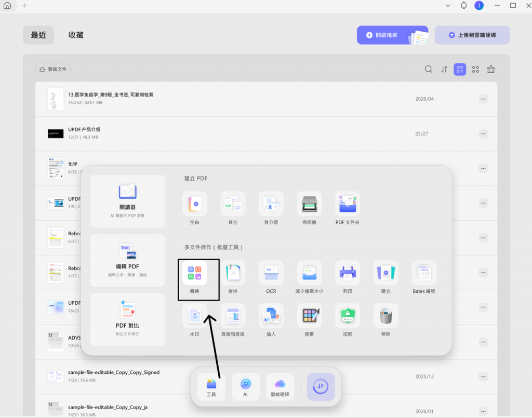Open file 13.医学免疫学_第9版_全书签_可复制检索

click(x=267, y=99)
